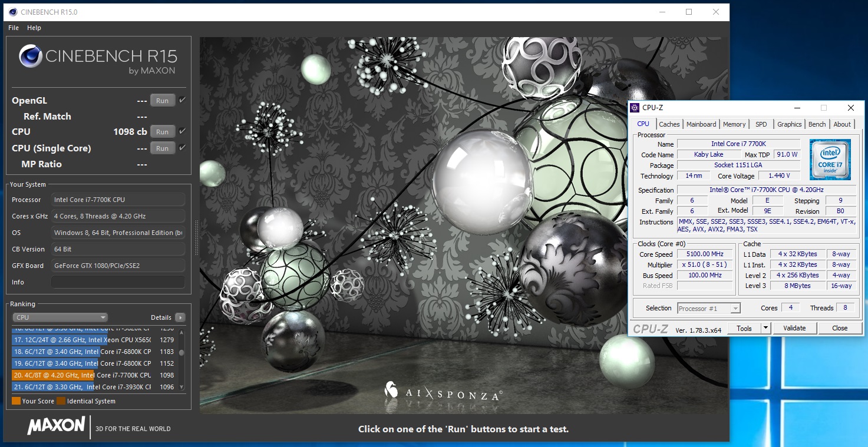Click the Aixsponza logo in the render

coord(391,389)
